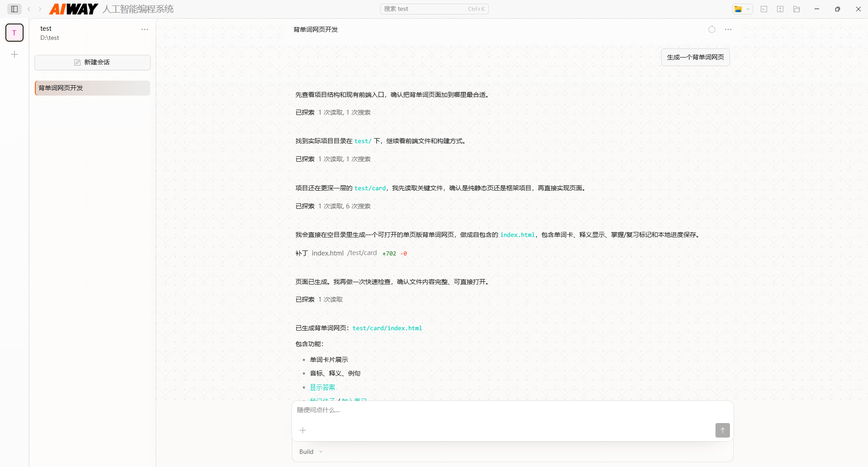Open the test/card path link

(x=370, y=188)
